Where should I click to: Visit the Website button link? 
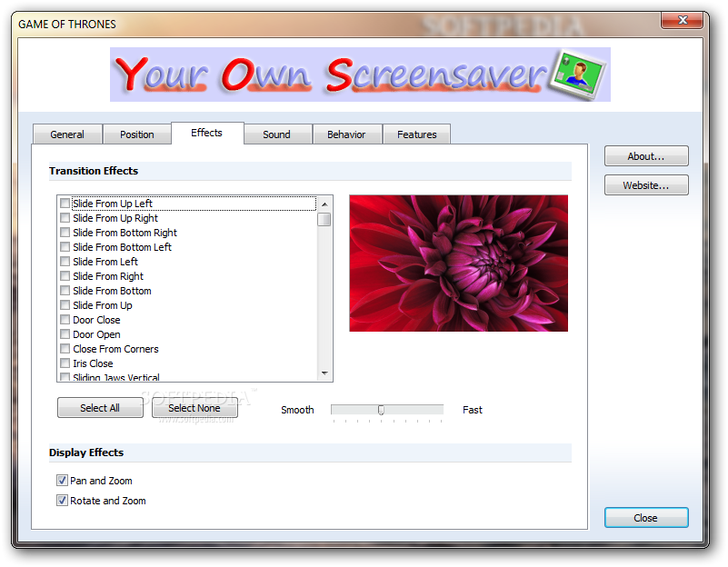[x=646, y=185]
